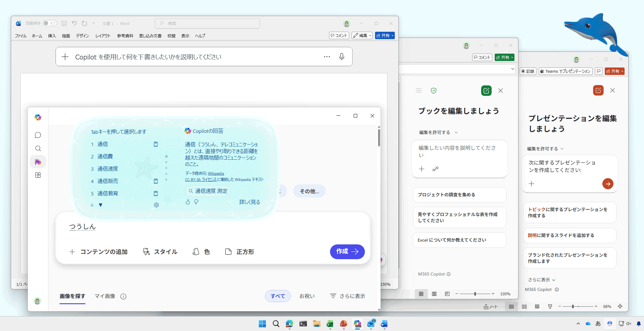Click the 記録 button in PowerPoint
This screenshot has width=644, height=331.
[x=528, y=71]
